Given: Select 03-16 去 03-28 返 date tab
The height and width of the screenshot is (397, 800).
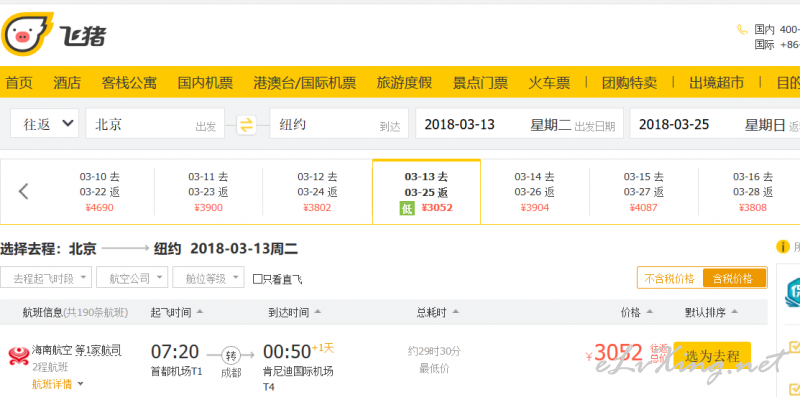Looking at the screenshot, I should click(753, 192).
